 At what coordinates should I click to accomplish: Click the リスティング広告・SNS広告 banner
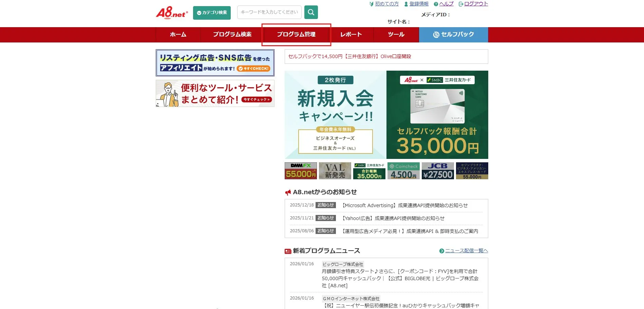215,63
